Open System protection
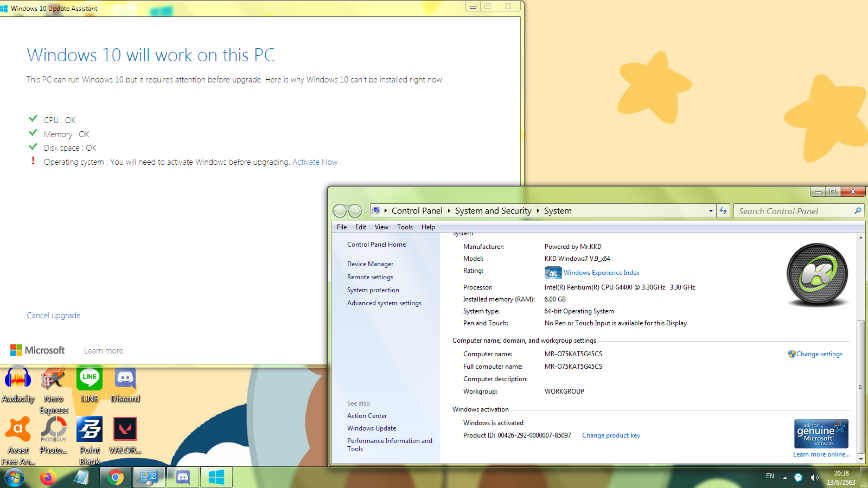Screen dimensions: 868x488 373,290
